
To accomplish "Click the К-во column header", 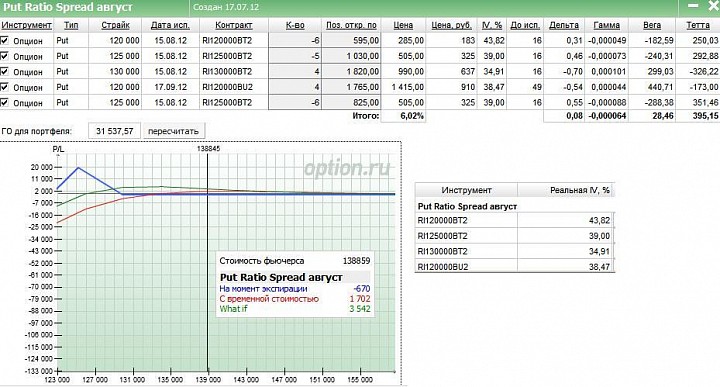I will (295, 25).
